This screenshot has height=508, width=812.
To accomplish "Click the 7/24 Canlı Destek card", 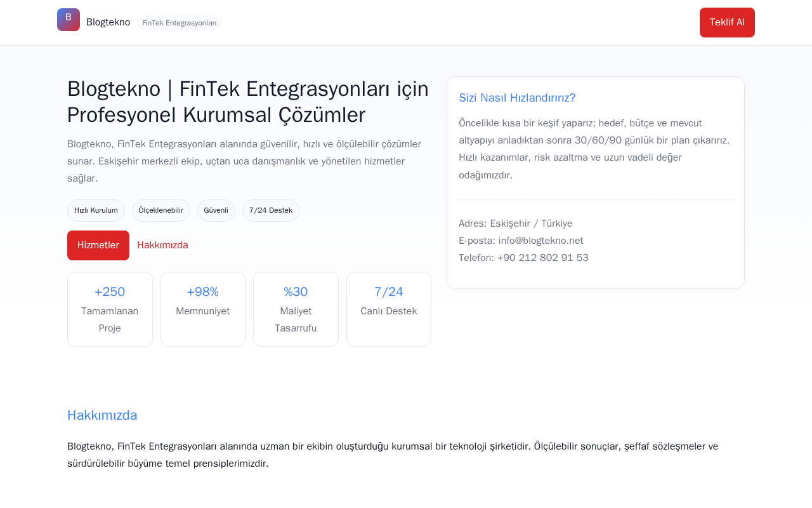I will (x=389, y=309).
